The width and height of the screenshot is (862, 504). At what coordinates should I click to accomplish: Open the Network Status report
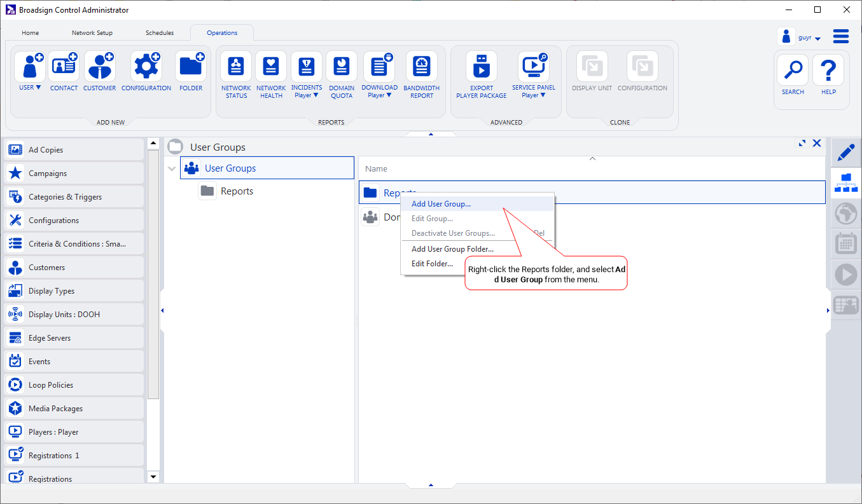point(236,67)
